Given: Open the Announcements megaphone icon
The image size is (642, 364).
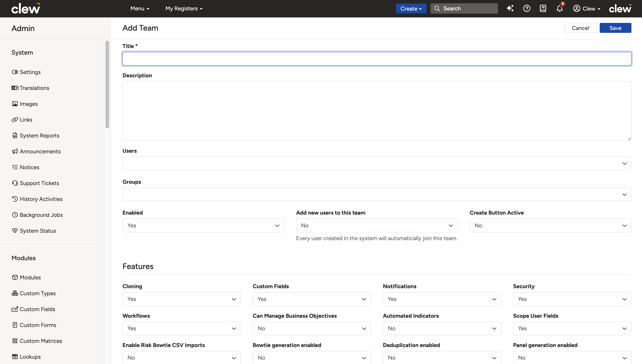Looking at the screenshot, I should coord(15,151).
